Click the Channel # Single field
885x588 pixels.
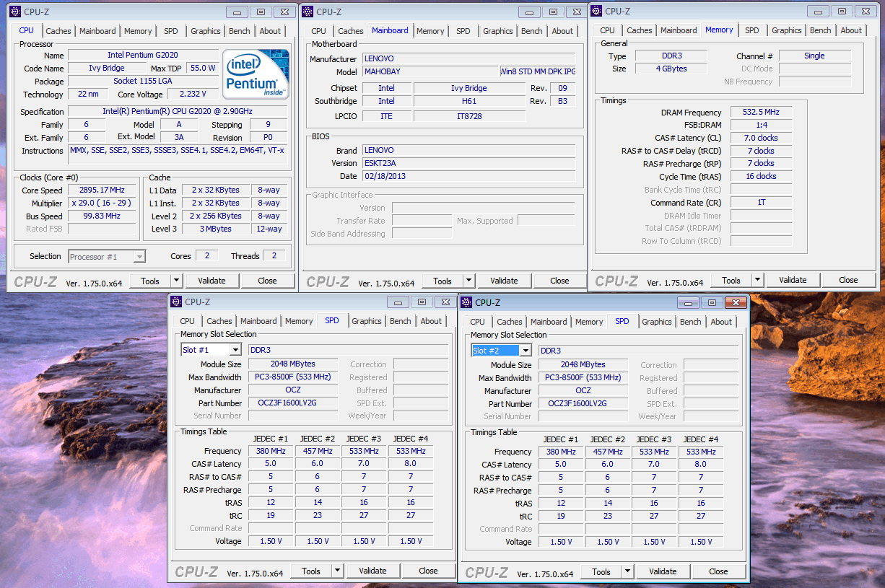(x=814, y=56)
